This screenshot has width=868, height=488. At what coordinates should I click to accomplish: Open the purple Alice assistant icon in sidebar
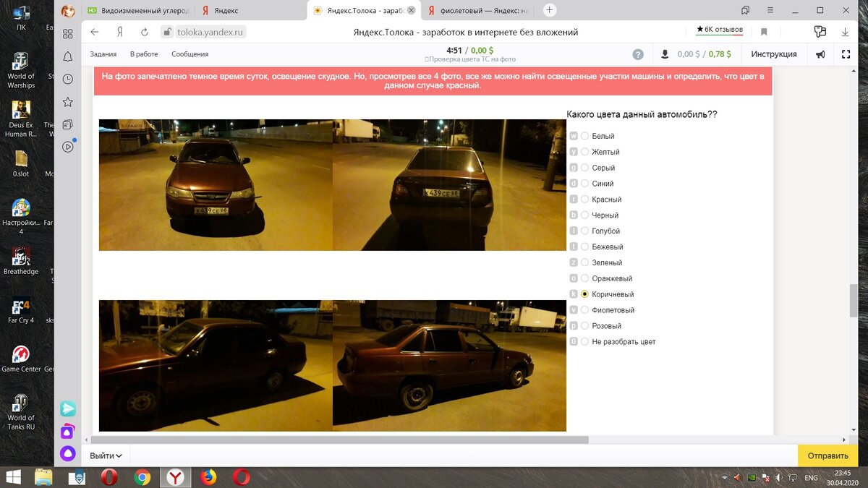point(68,453)
